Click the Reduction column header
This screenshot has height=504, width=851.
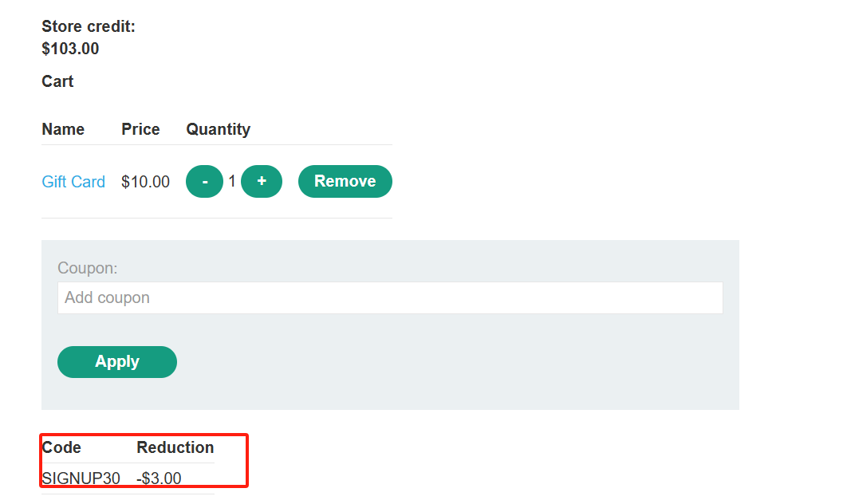click(175, 447)
